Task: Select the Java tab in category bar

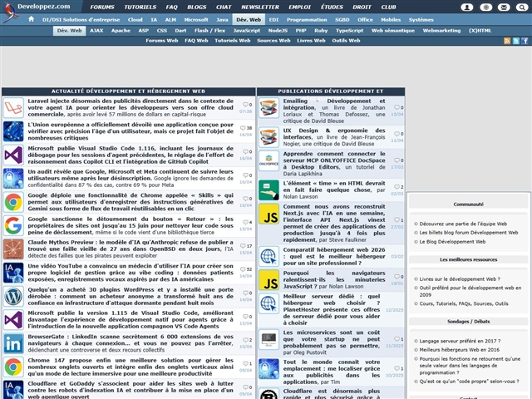Action: tap(222, 20)
